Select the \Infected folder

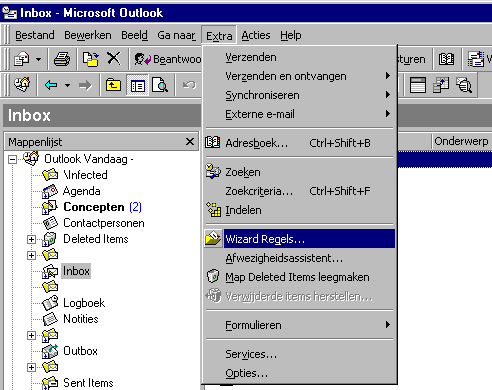coord(85,175)
